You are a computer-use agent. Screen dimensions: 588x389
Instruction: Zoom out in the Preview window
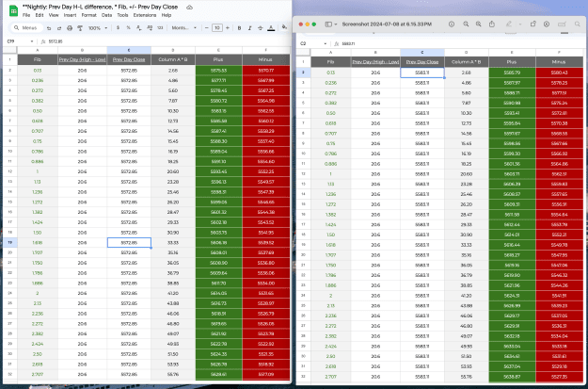pyautogui.click(x=466, y=24)
